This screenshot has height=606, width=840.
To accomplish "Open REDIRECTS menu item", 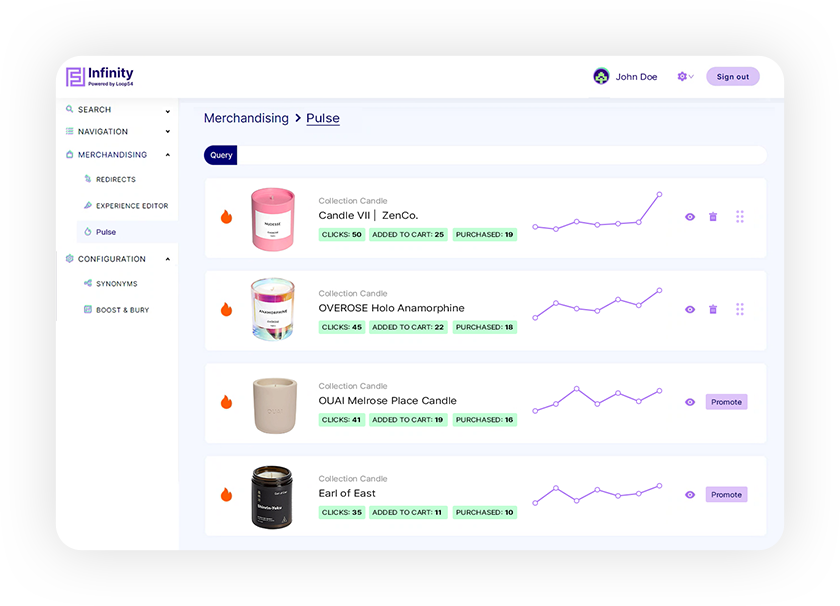I will [116, 179].
